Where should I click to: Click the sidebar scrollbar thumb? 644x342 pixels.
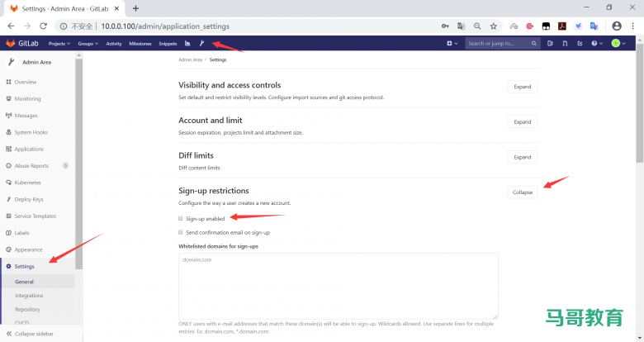coord(79,164)
